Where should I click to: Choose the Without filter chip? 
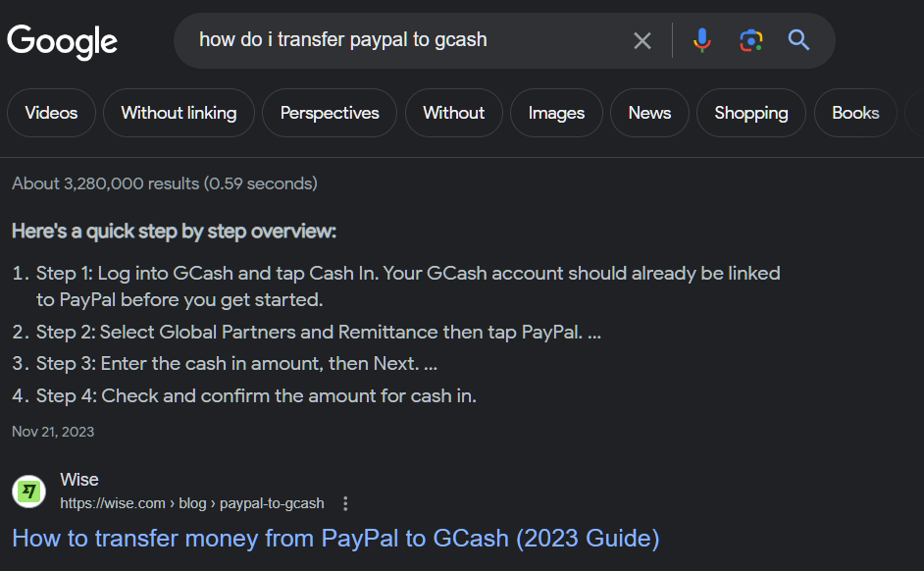tap(454, 113)
